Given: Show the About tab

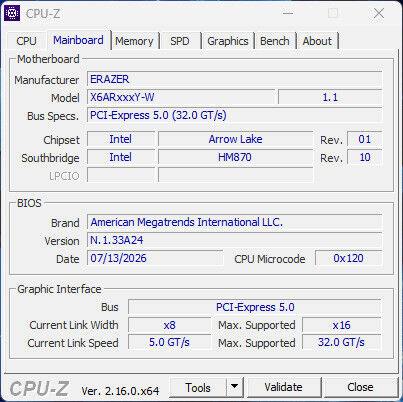Looking at the screenshot, I should [317, 41].
